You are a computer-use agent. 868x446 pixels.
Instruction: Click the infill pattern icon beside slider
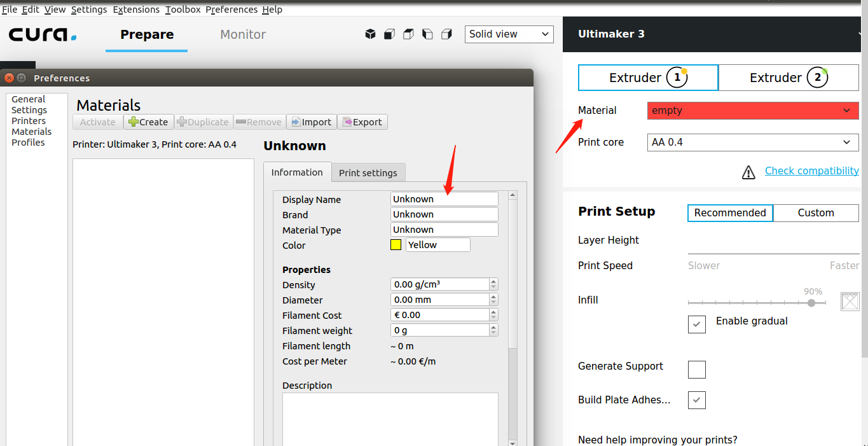pos(850,301)
